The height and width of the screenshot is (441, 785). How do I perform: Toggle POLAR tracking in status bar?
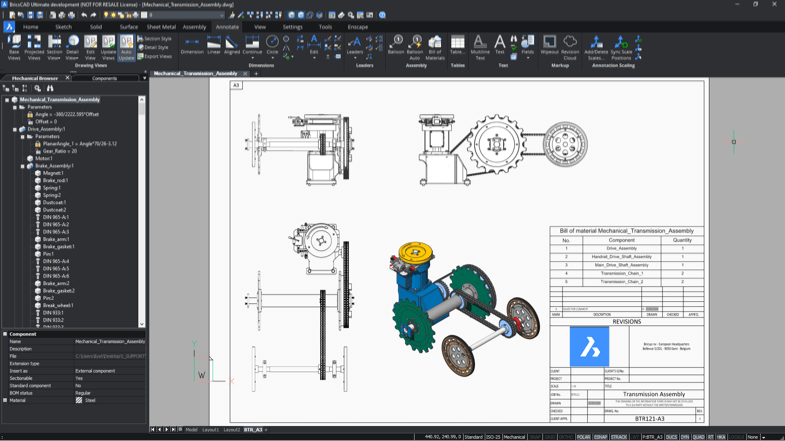click(x=583, y=437)
